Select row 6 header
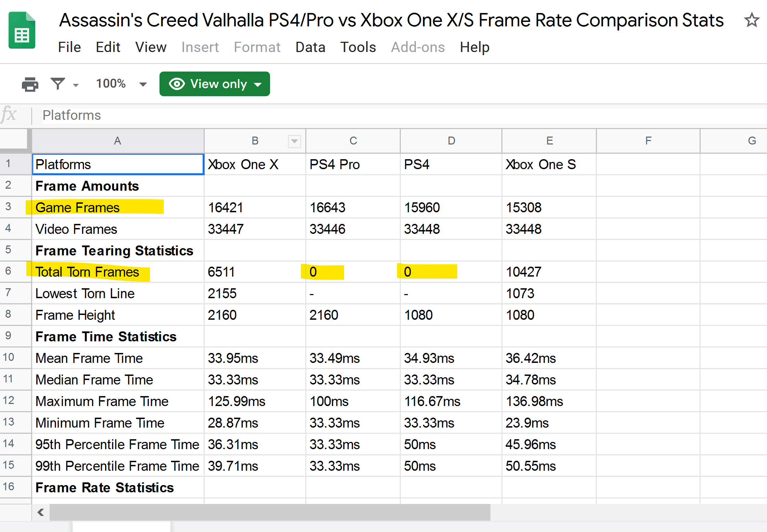The width and height of the screenshot is (767, 532). point(15,271)
